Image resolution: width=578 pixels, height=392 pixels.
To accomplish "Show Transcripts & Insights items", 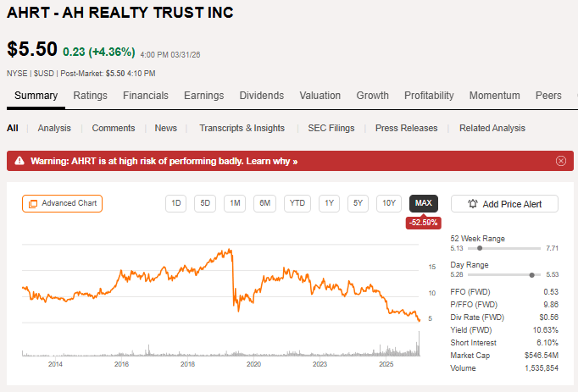I will pyautogui.click(x=242, y=128).
